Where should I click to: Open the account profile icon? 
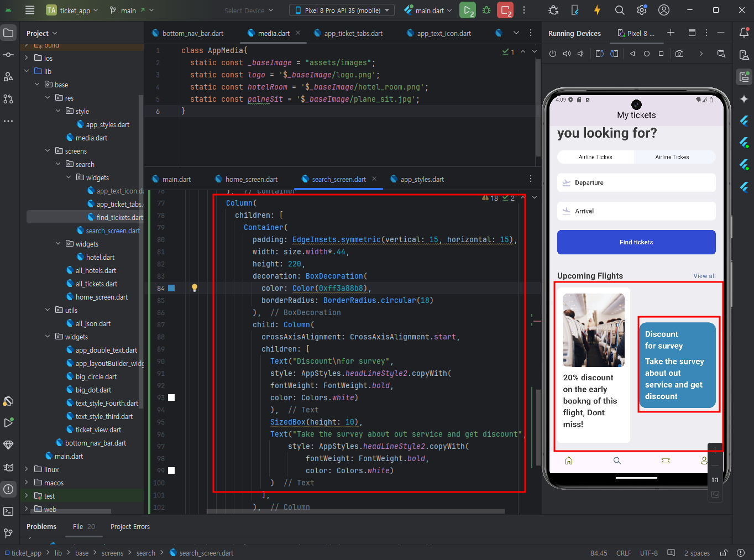point(664,10)
